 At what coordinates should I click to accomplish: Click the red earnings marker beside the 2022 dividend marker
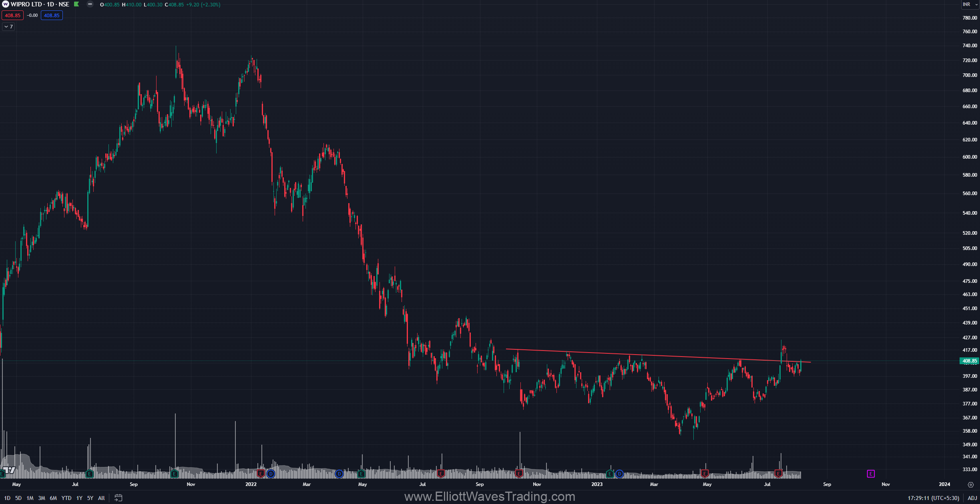tap(261, 474)
